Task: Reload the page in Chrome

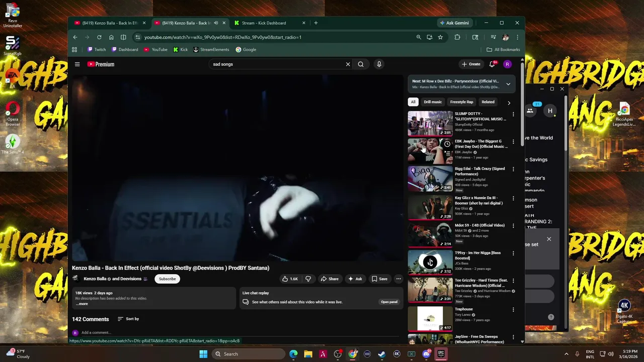Action: pos(99,37)
